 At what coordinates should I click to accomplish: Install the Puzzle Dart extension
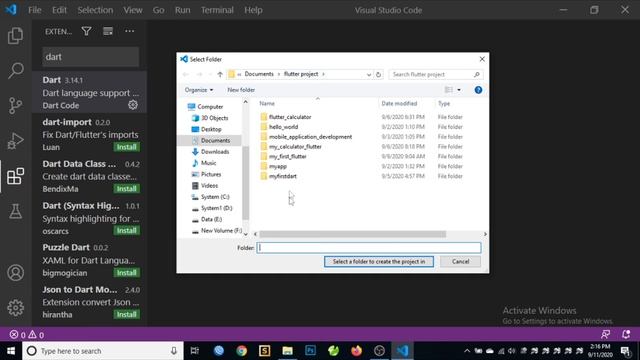(127, 273)
